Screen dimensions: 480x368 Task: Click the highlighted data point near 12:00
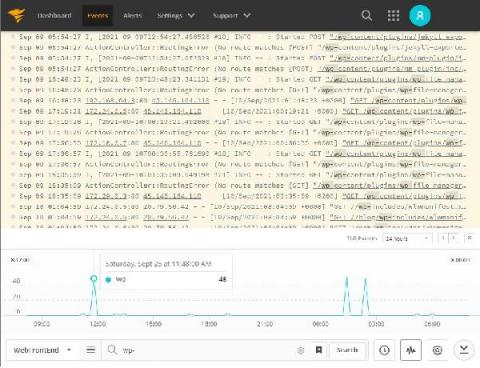94,279
